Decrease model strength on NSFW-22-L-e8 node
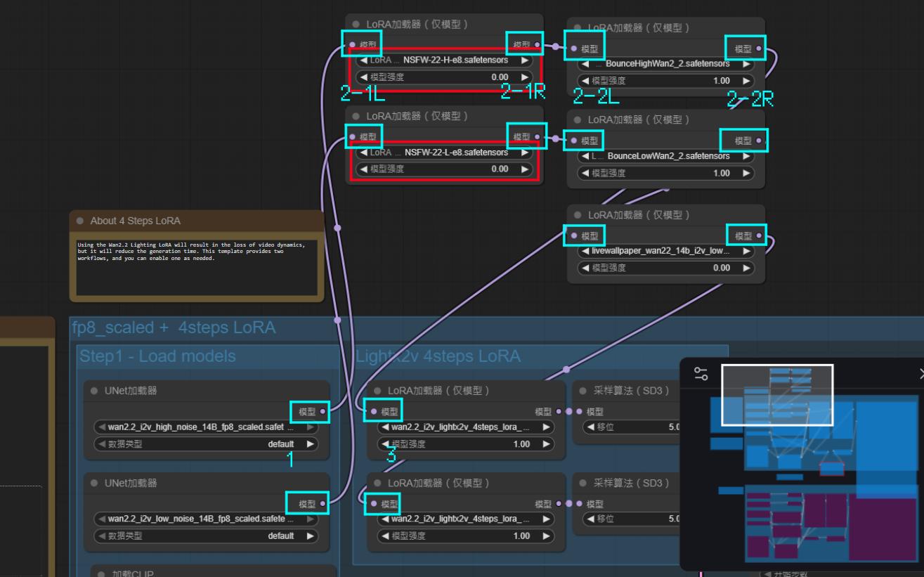 point(363,169)
